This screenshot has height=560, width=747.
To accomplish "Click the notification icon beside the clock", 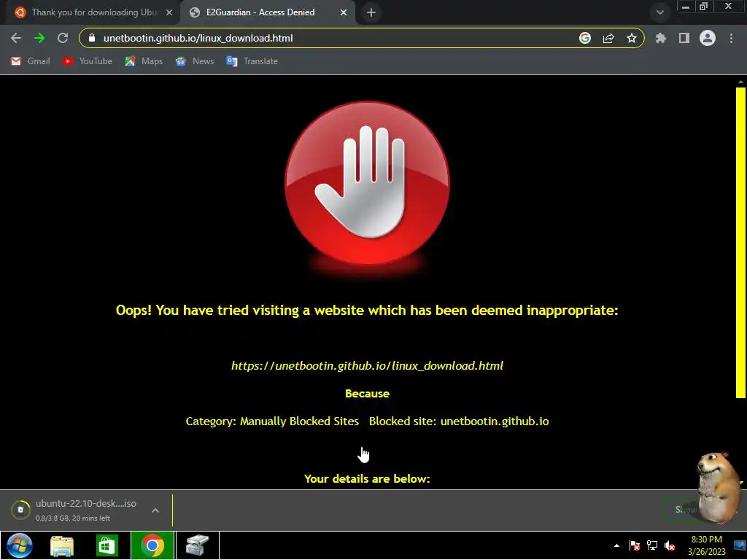I will [x=740, y=545].
